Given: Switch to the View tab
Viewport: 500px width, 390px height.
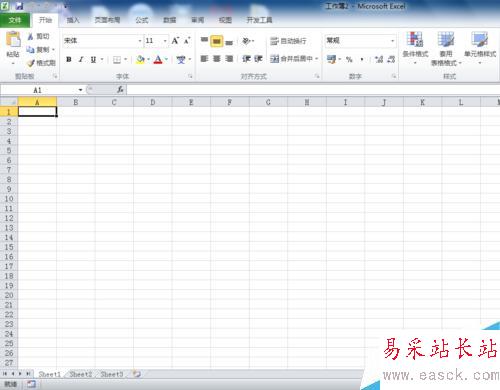Looking at the screenshot, I should [225, 20].
